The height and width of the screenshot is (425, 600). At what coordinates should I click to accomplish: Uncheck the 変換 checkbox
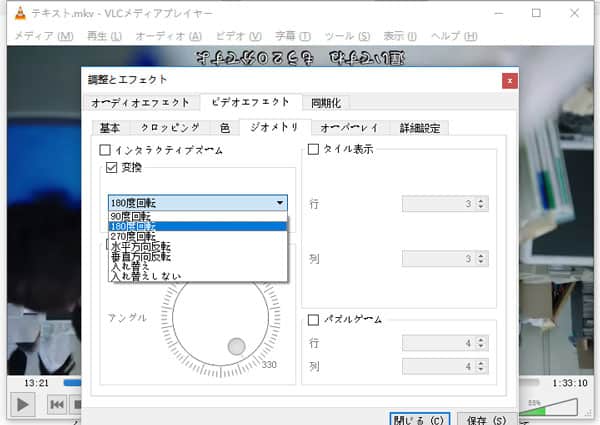tap(111, 167)
